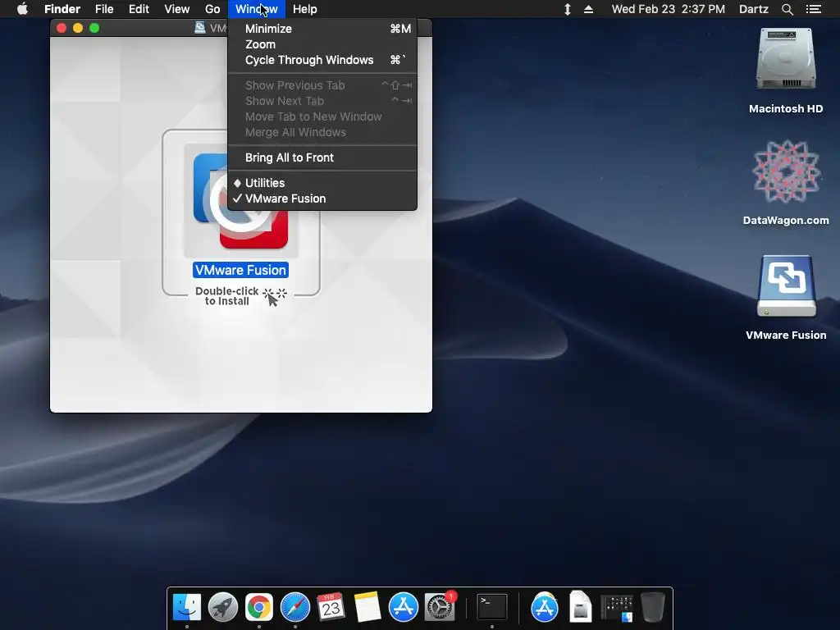Open the DataWagon.com desktop icon
840x630 pixels.
click(786, 171)
